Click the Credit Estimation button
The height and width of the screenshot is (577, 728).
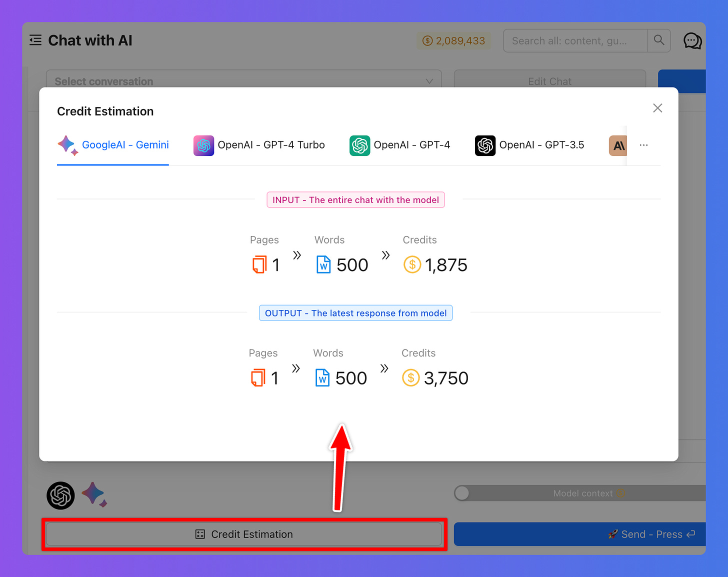tap(244, 534)
